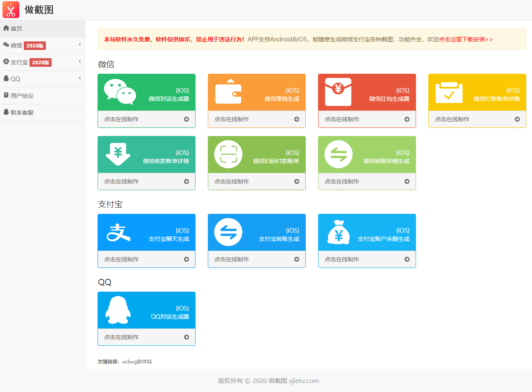The height and width of the screenshot is (392, 532).
Task: Click the WeChat chat bubbles icon on 微信对话生成器 card
Action: [x=120, y=92]
